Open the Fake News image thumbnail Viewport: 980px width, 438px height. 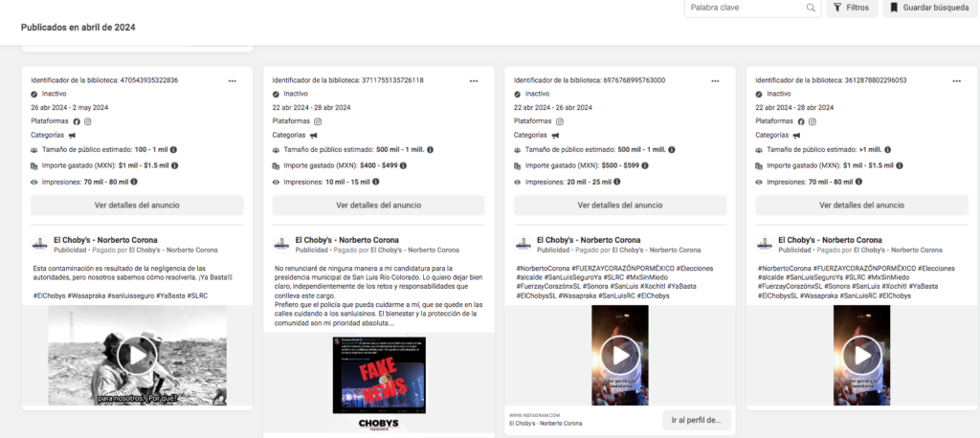tap(378, 372)
